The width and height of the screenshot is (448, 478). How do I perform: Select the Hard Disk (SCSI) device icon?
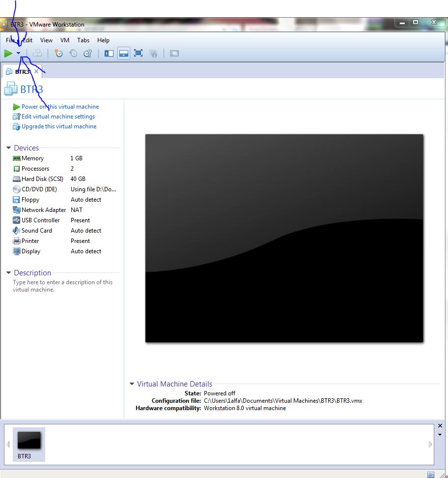tap(16, 179)
